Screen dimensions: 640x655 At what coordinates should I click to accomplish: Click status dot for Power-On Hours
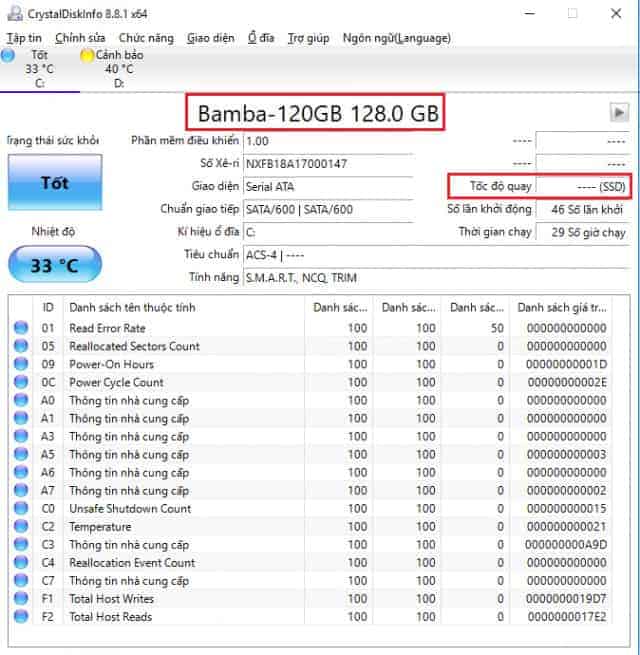click(21, 364)
